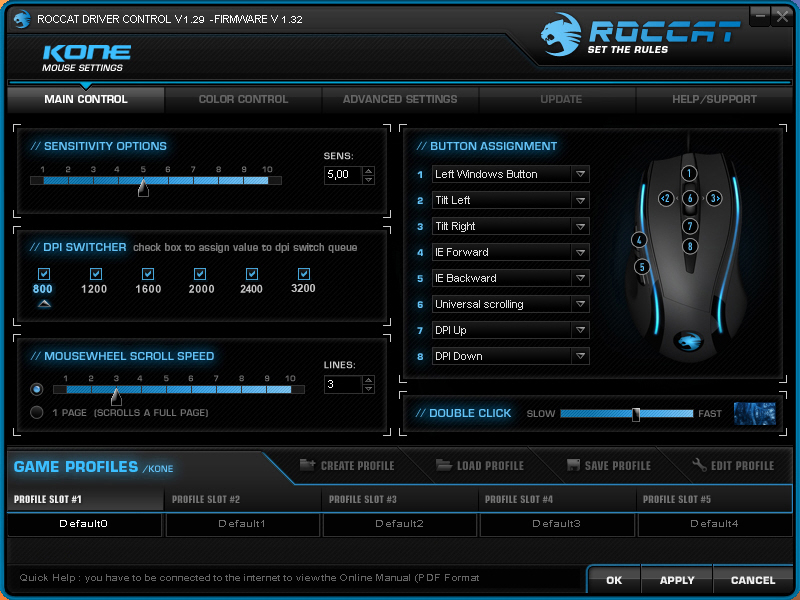Screen dimensions: 800x600
Task: Click mouse diagram tilt-right marker 3
Action: pos(714,198)
